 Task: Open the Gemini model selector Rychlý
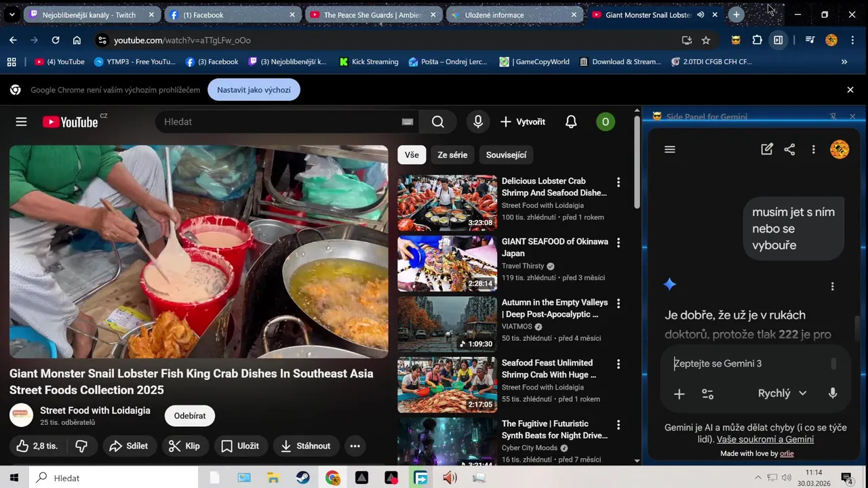coord(782,393)
